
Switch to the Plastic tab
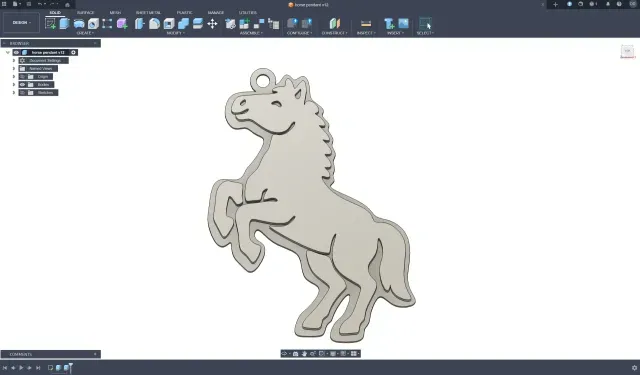(184, 13)
